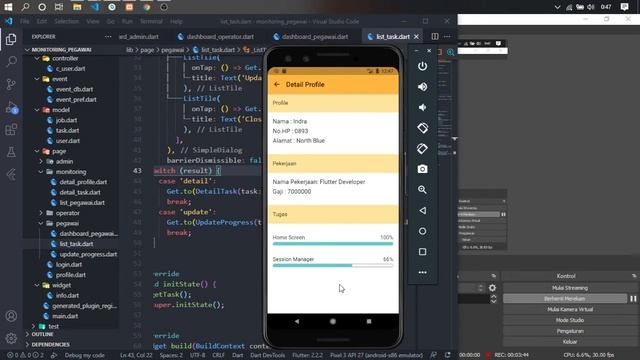Lower emulator volume

click(422, 107)
